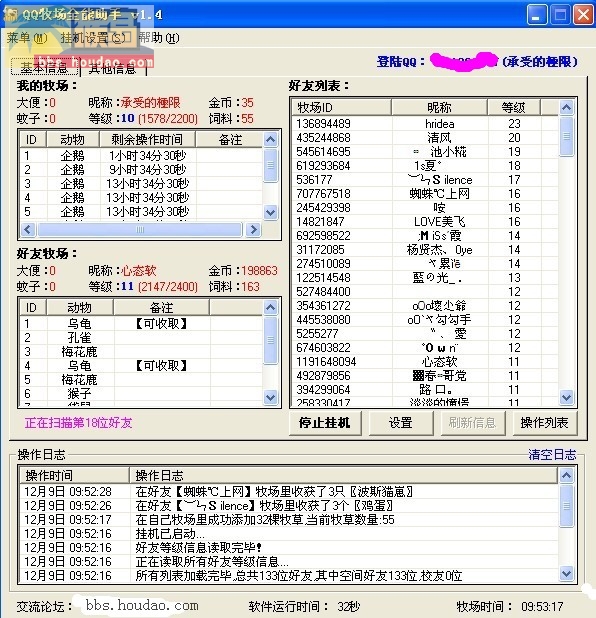Open the 挂机设置(S) menu
This screenshot has width=596, height=618.
click(93, 38)
